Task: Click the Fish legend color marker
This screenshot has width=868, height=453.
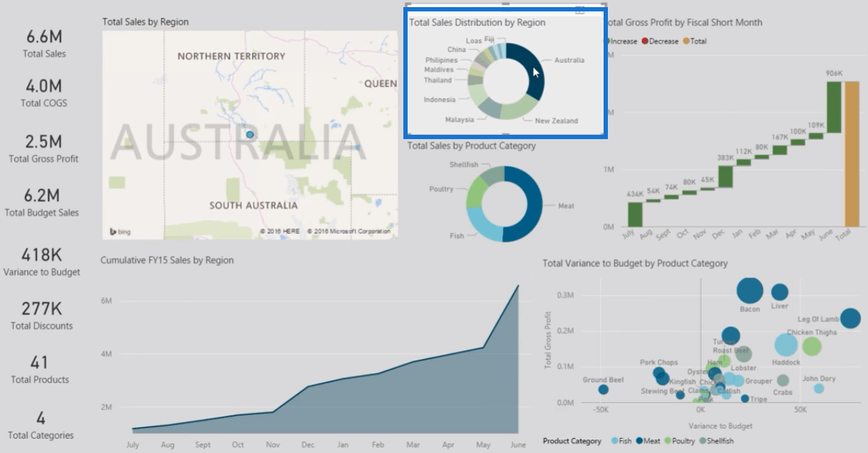Action: click(614, 441)
